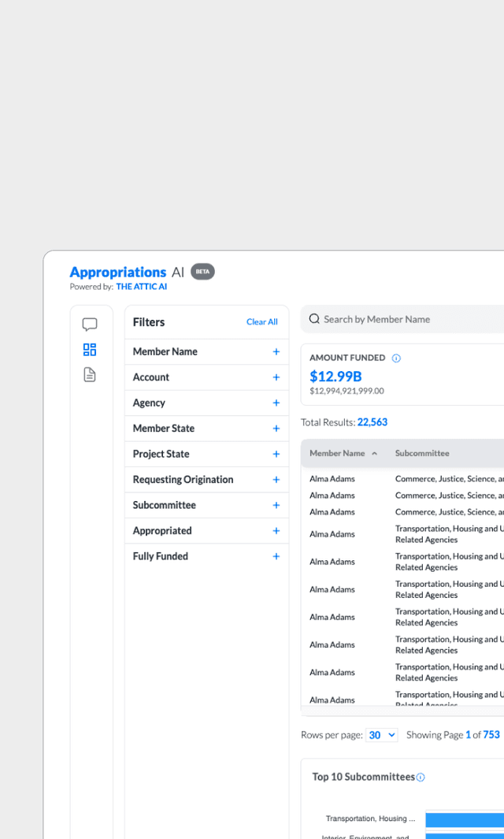Click the Transportation, Housing chart bar
Image resolution: width=504 pixels, height=839 pixels.
point(465,819)
